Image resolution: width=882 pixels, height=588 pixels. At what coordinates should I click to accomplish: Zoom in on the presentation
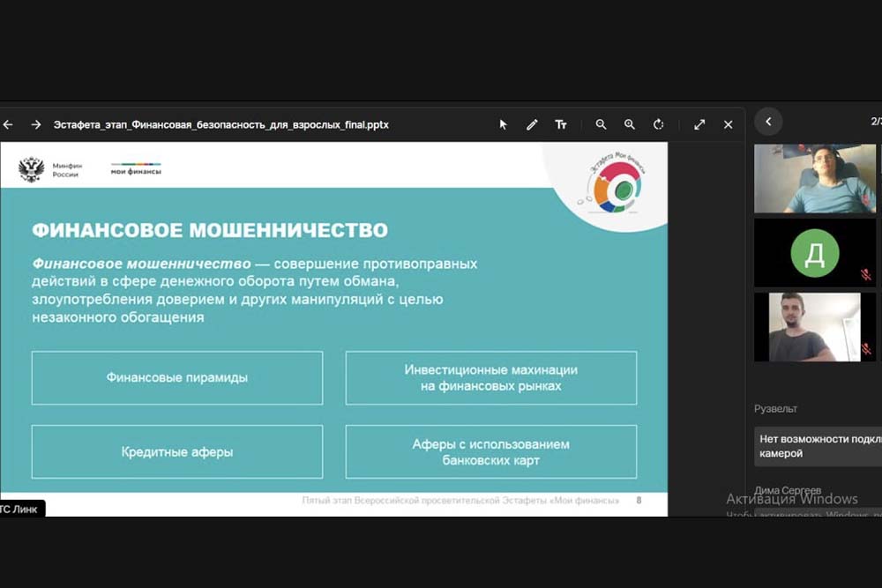point(630,125)
